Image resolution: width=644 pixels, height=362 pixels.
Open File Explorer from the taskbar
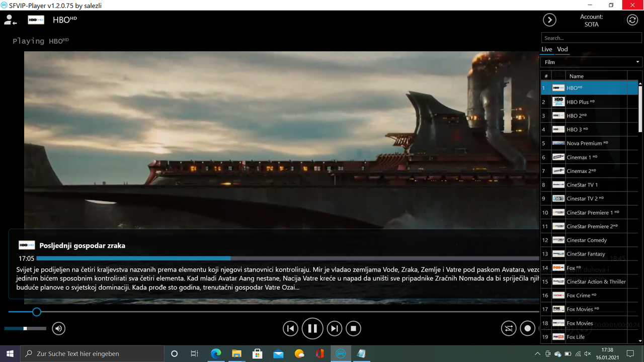click(236, 354)
